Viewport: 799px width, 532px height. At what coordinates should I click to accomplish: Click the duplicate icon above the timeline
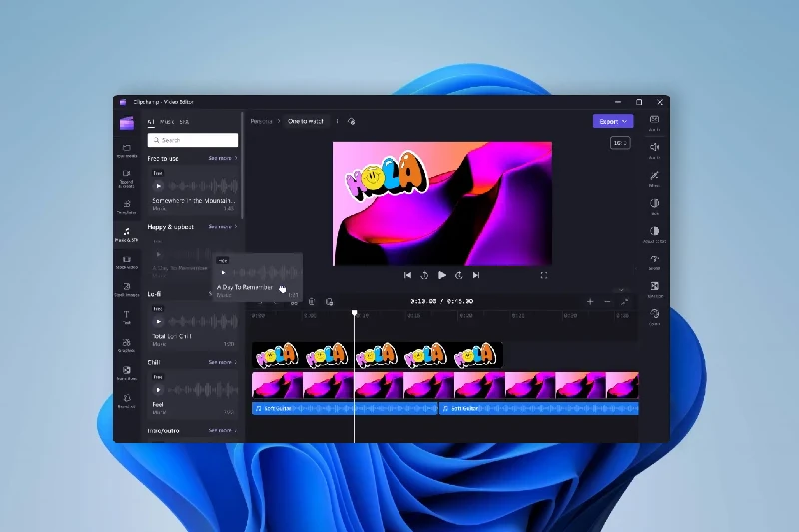330,301
